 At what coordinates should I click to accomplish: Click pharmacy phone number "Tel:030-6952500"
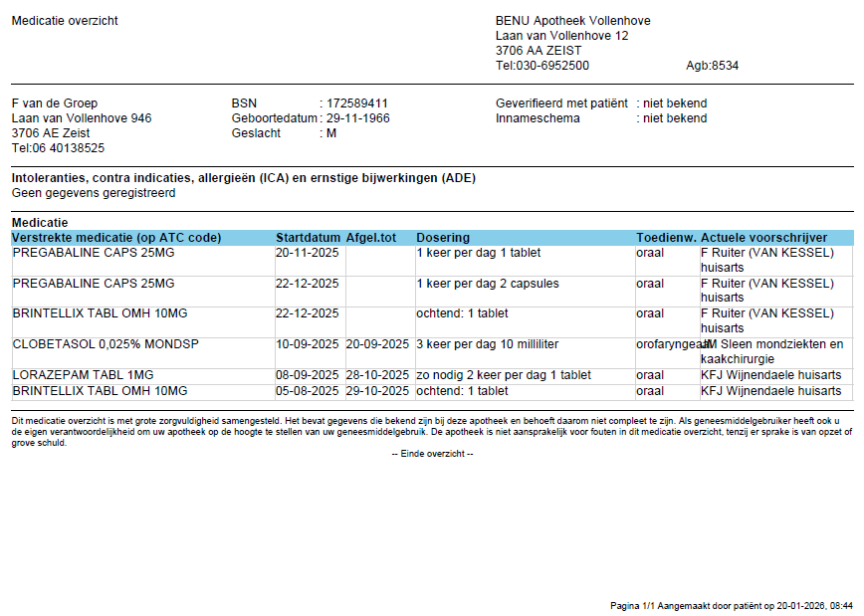(x=541, y=66)
